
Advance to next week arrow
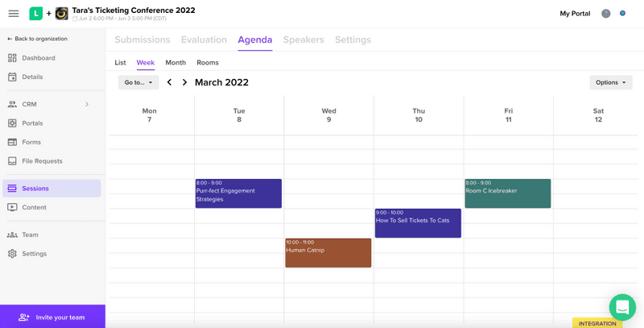coord(184,82)
